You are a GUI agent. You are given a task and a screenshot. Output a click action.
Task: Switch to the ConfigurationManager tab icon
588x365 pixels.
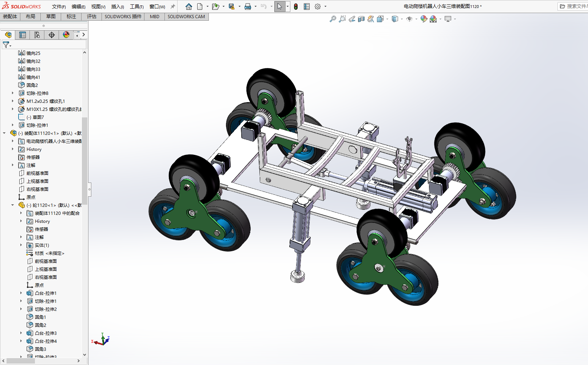pos(37,35)
